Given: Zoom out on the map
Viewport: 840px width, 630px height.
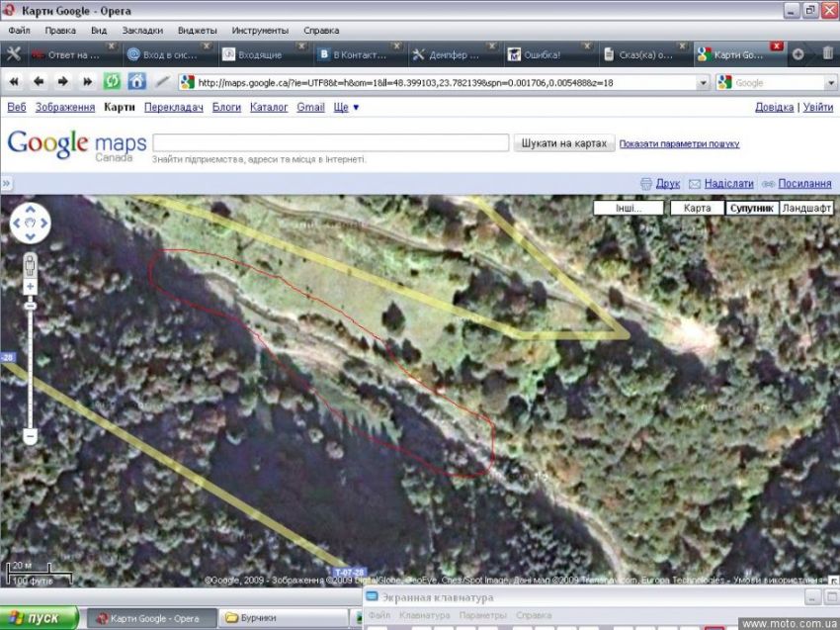Looking at the screenshot, I should [x=30, y=436].
